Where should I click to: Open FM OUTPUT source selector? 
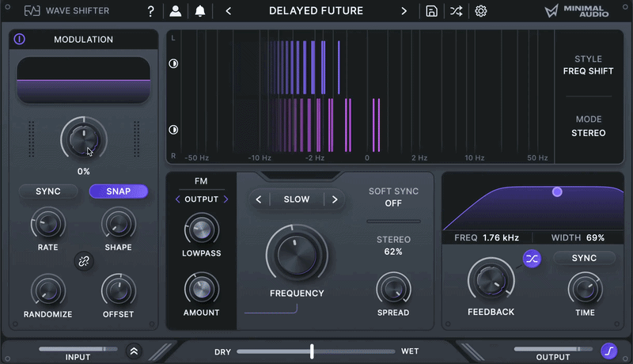tap(202, 199)
